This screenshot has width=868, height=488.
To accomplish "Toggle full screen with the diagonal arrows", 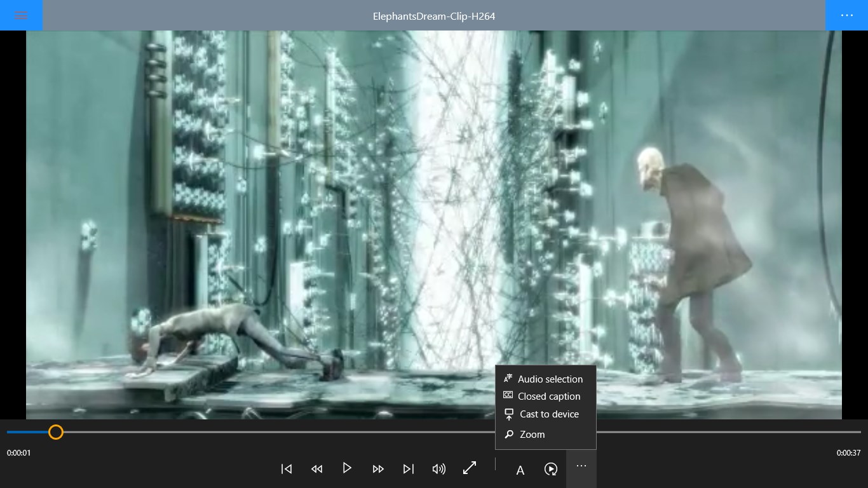I will click(x=470, y=468).
